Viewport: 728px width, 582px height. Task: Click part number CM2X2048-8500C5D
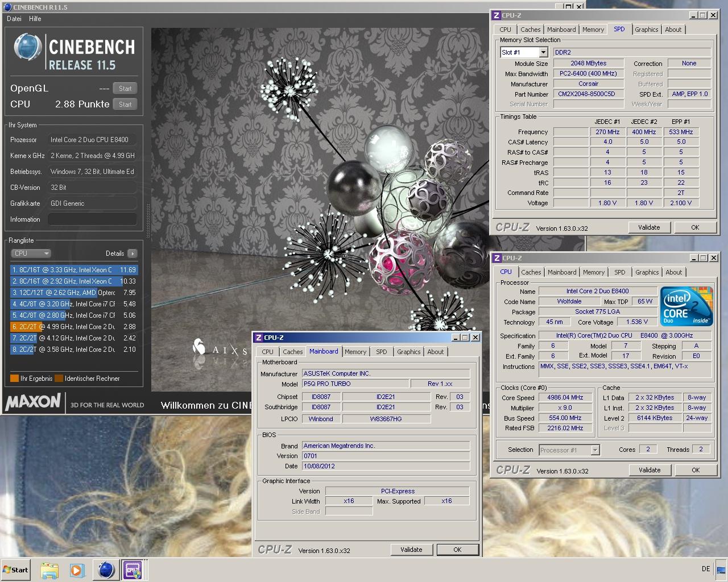[x=588, y=94]
